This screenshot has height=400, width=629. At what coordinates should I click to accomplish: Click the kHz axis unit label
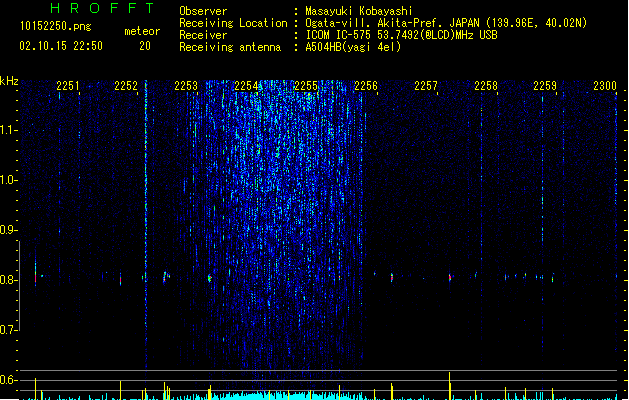click(9, 81)
